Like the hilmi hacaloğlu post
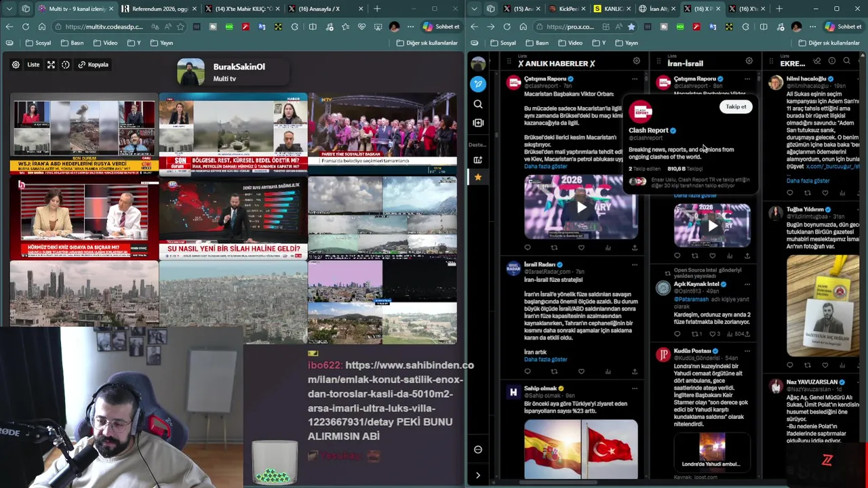The height and width of the screenshot is (488, 868). [x=825, y=193]
